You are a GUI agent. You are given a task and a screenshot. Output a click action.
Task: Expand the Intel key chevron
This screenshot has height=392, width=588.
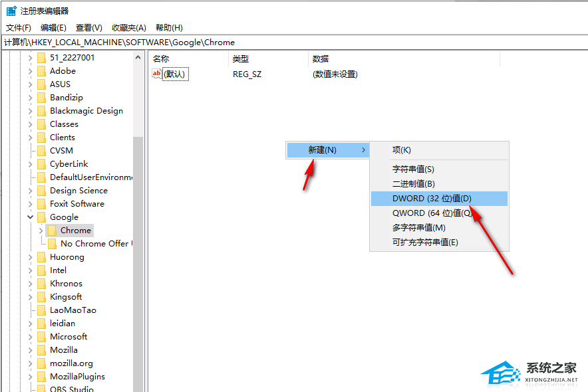pos(31,270)
